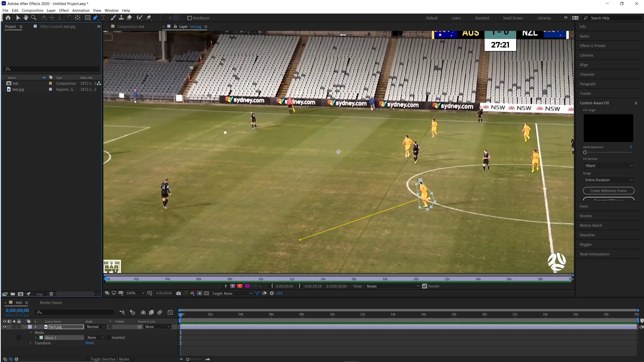Click the Transform Reset link

tap(89, 343)
